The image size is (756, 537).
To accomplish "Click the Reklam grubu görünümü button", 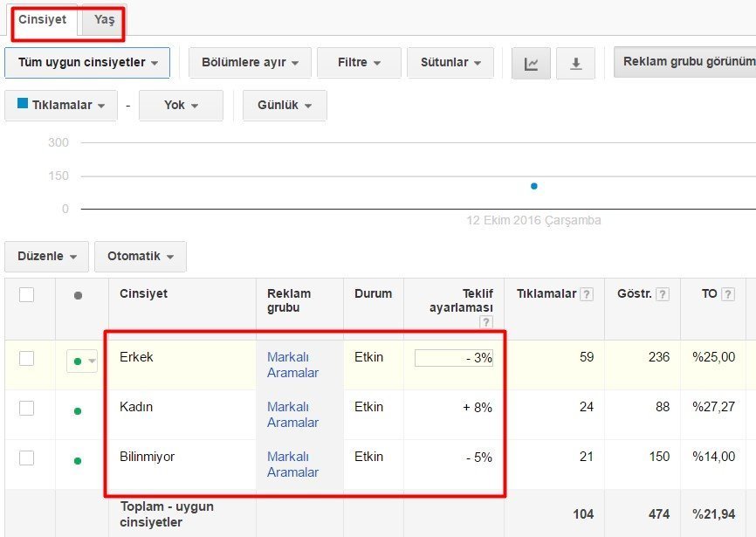I will 687,62.
